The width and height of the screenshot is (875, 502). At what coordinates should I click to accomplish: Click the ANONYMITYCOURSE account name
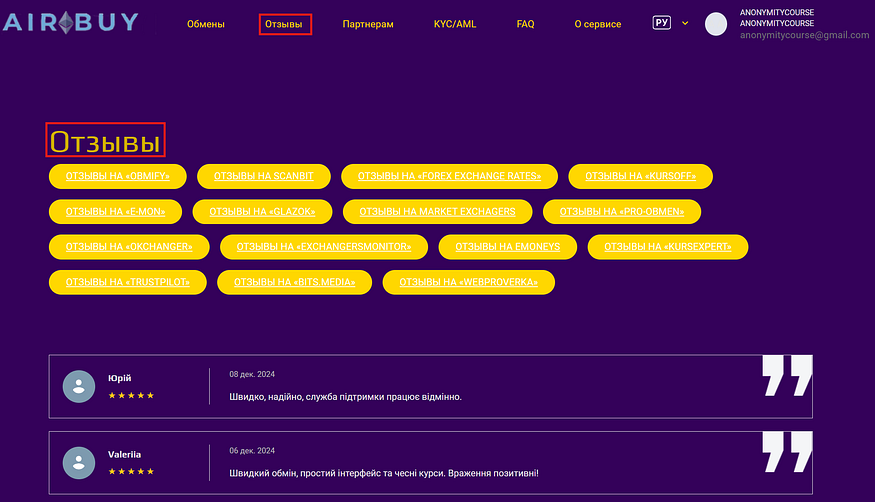(x=777, y=18)
